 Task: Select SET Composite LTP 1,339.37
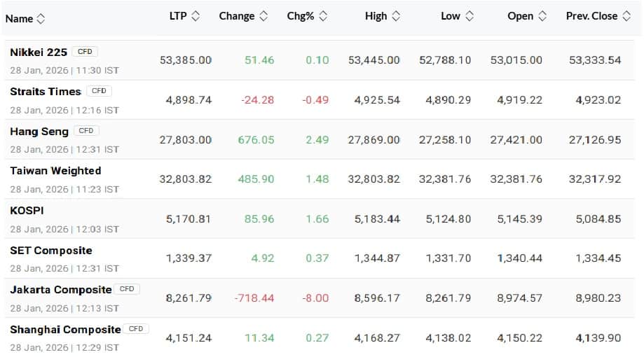click(x=189, y=258)
